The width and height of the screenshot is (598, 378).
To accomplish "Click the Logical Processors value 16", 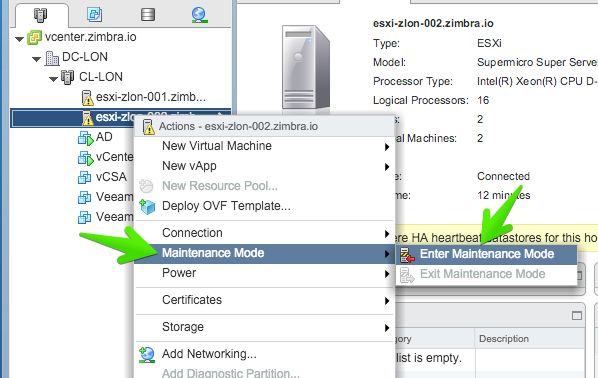I will tap(483, 101).
